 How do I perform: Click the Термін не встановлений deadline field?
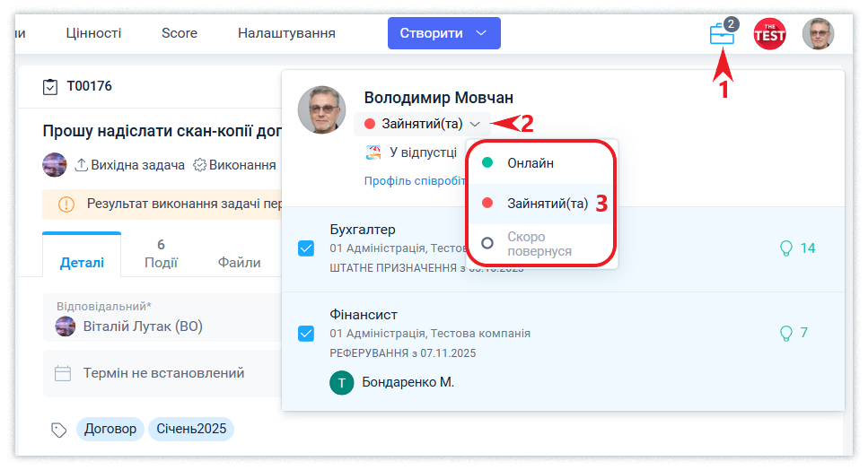click(x=163, y=373)
